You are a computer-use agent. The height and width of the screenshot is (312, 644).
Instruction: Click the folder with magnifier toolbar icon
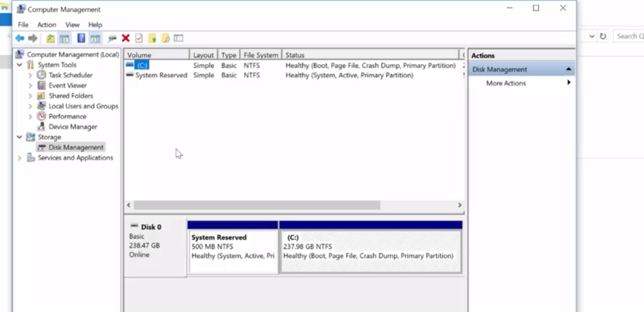coord(165,38)
